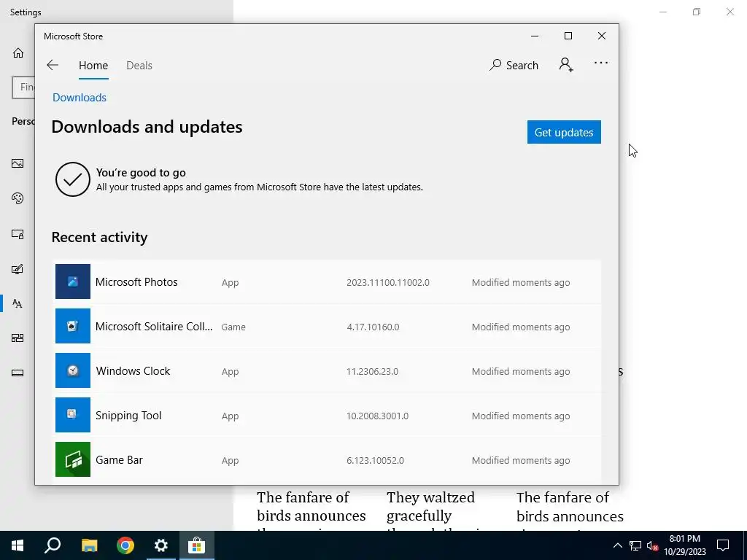Open Background icon in Settings sidebar

(x=18, y=163)
